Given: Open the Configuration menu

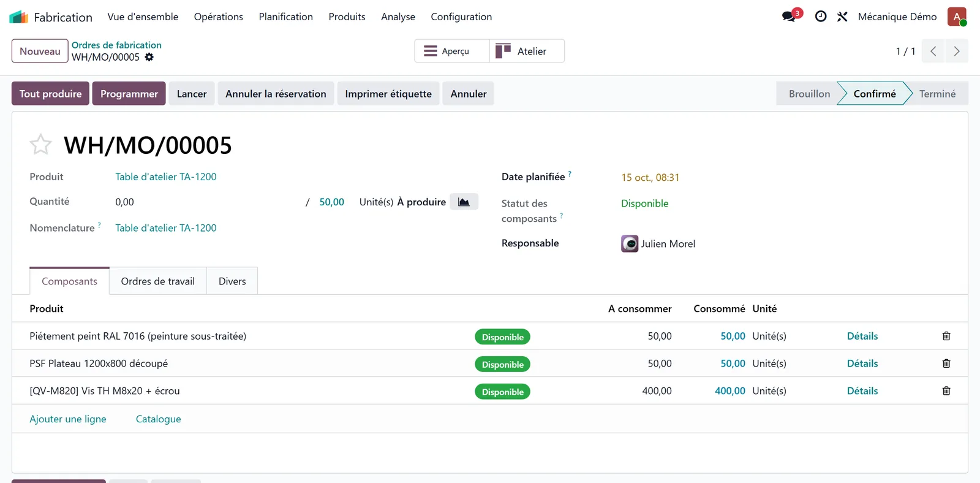Looking at the screenshot, I should click(461, 17).
